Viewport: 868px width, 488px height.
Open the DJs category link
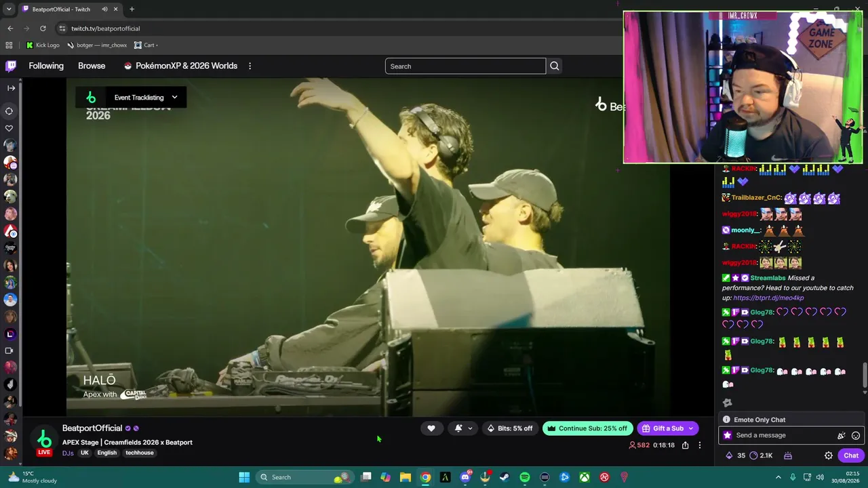click(x=68, y=453)
